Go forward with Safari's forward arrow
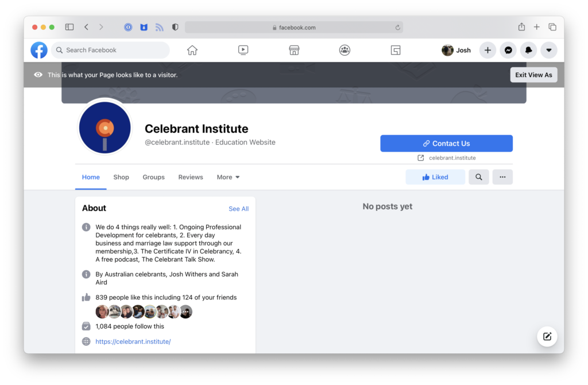 click(101, 27)
